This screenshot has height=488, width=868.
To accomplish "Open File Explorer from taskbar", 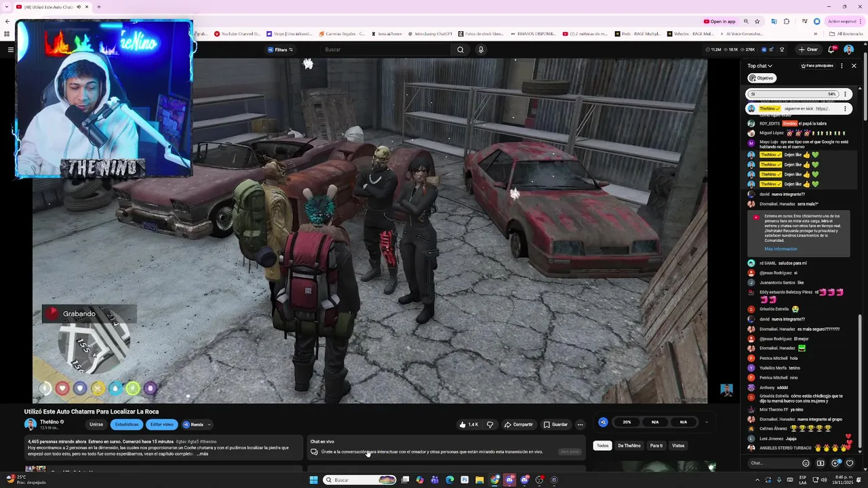I will pyautogui.click(x=479, y=480).
